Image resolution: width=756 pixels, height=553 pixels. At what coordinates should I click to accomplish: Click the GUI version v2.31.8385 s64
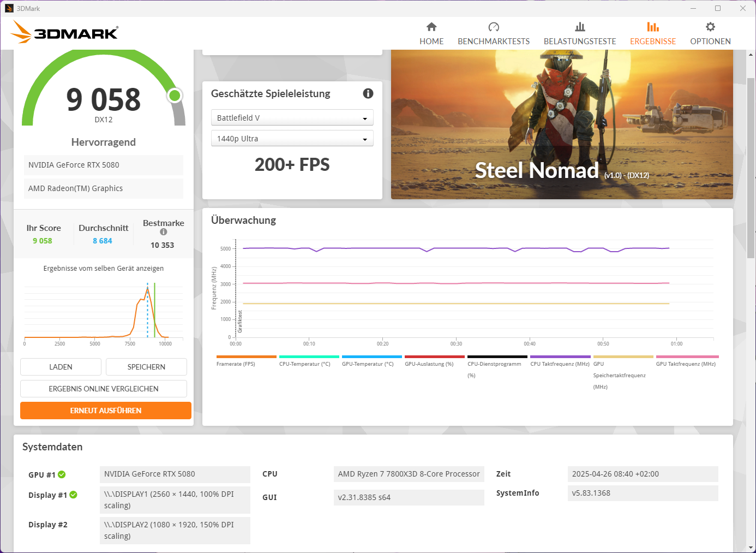(x=409, y=497)
